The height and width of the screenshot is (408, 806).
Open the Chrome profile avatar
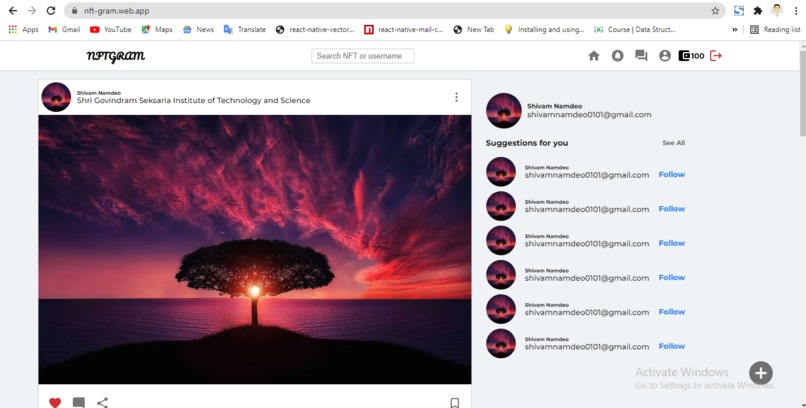pos(777,10)
